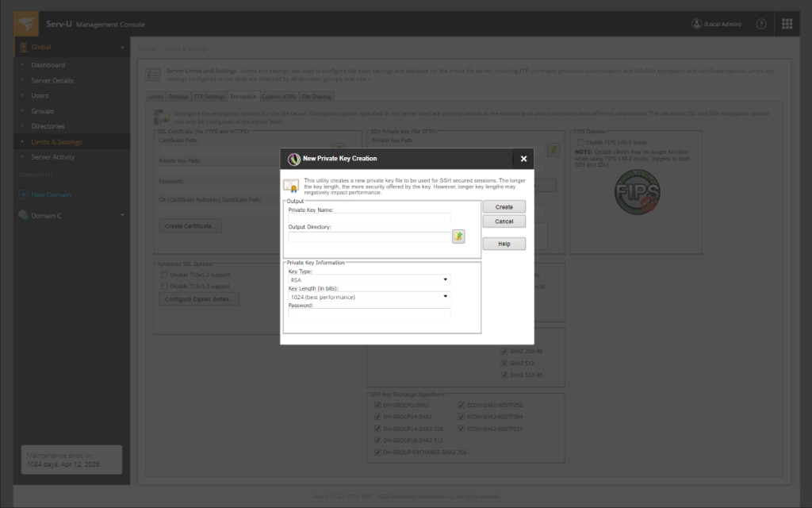Open Help from the private key dialog
Screen dimensions: 812x508
(x=504, y=244)
